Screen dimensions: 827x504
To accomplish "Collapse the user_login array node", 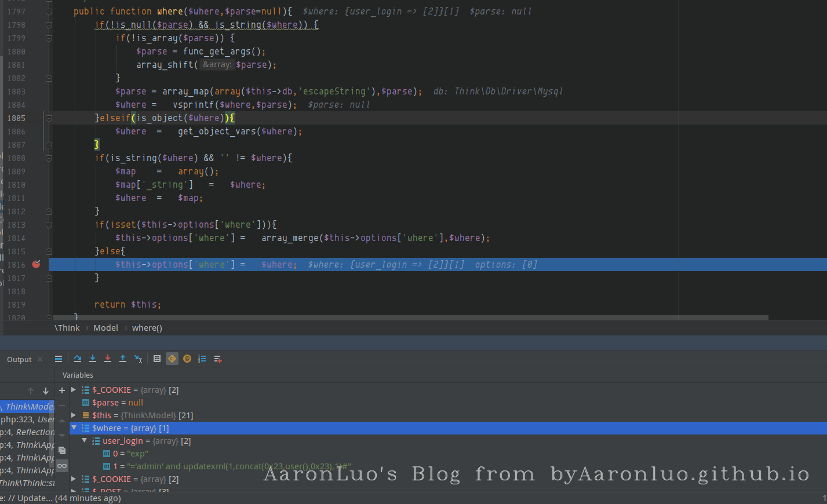I will [x=85, y=441].
